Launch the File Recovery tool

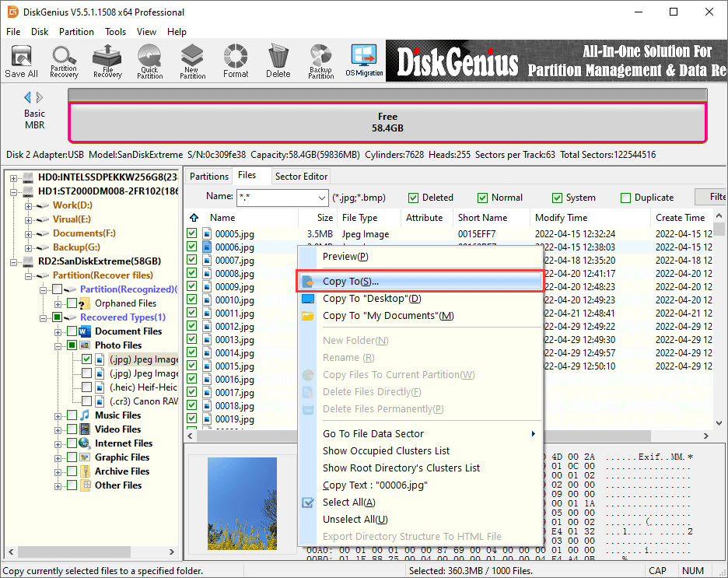point(107,61)
